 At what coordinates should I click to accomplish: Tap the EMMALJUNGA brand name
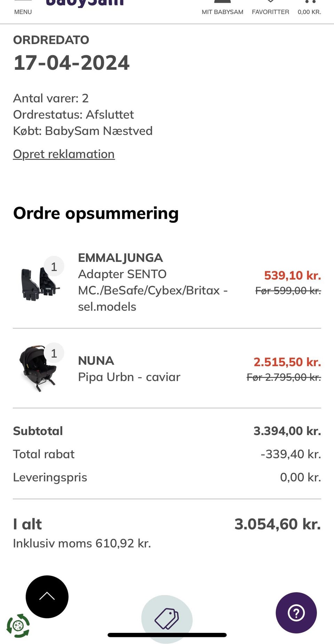point(120,258)
